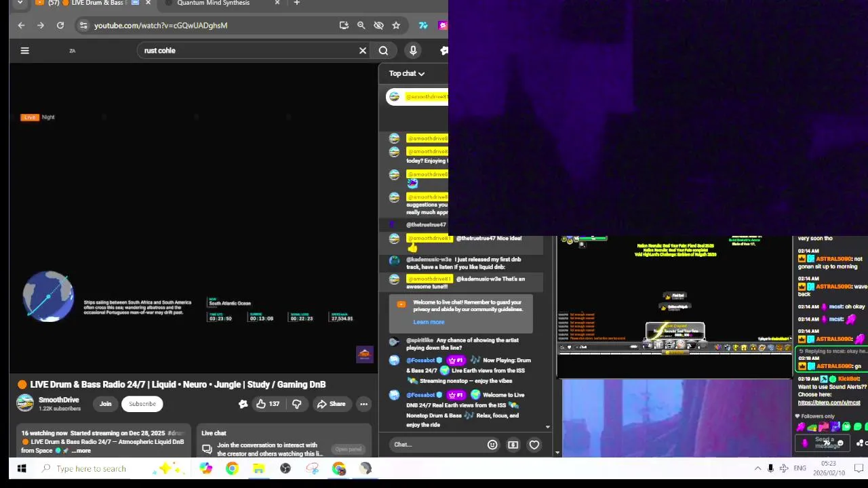Open a new browser tab

pyautogui.click(x=296, y=3)
